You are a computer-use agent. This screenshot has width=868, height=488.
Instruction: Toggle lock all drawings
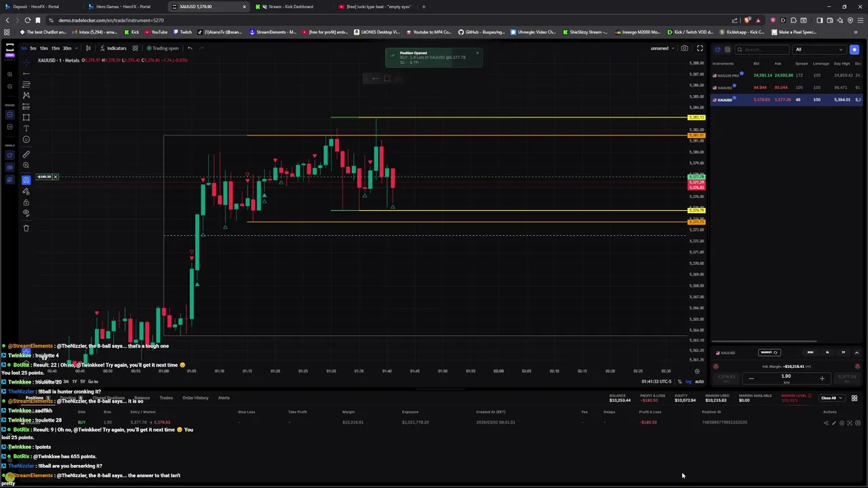pyautogui.click(x=26, y=202)
